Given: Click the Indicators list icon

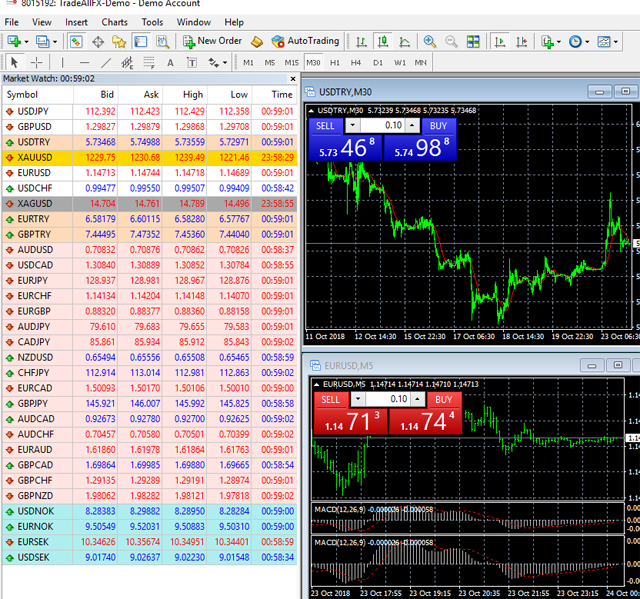Looking at the screenshot, I should [x=547, y=42].
